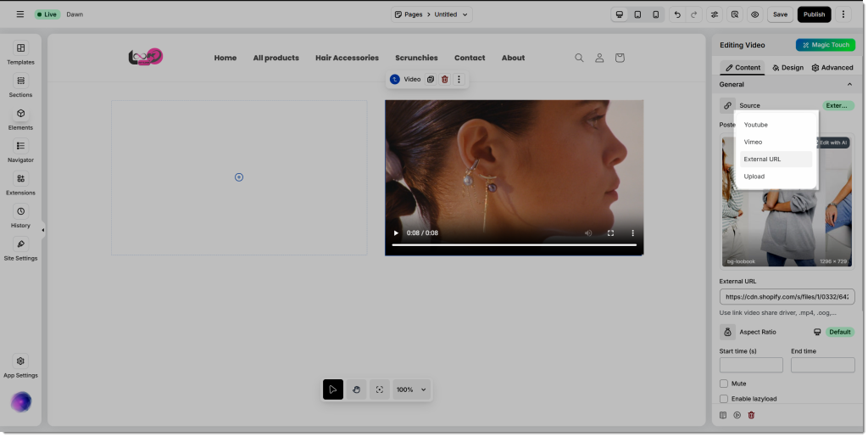Click the Publish button

tap(814, 14)
